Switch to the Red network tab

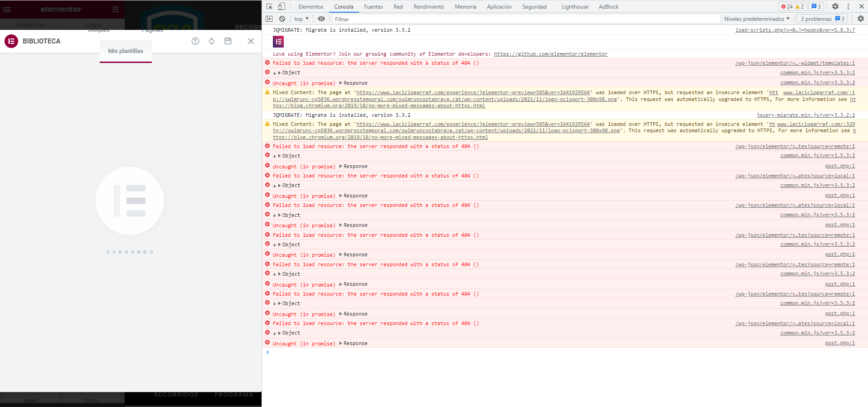tap(398, 7)
